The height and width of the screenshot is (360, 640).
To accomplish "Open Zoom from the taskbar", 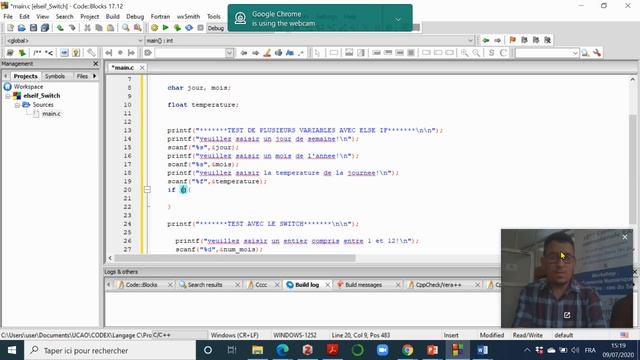I will (x=382, y=350).
